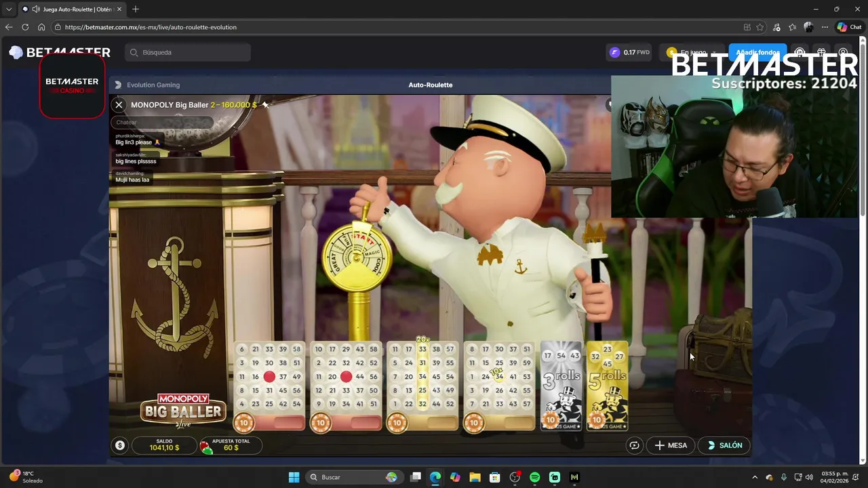
Task: Open the user profile icon
Action: pyautogui.click(x=843, y=52)
